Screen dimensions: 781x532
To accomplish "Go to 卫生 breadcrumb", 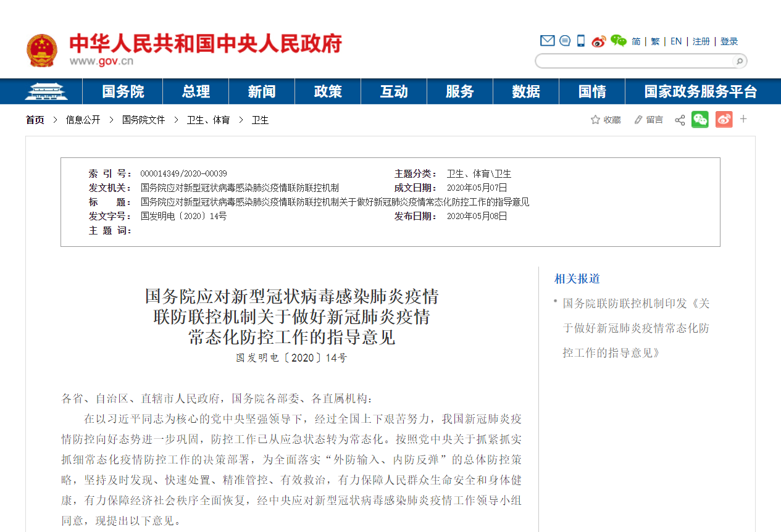I will [260, 120].
